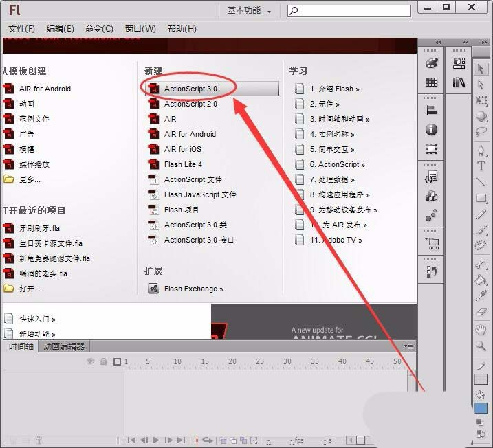Open the Align panel icon
Viewport: 493px width, 448px height.
click(431, 110)
